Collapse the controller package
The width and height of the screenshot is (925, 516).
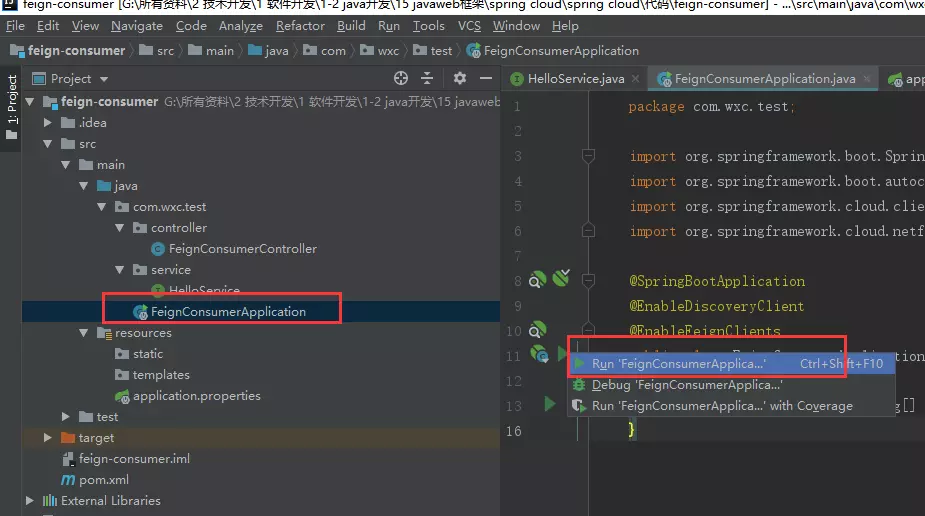pos(120,228)
